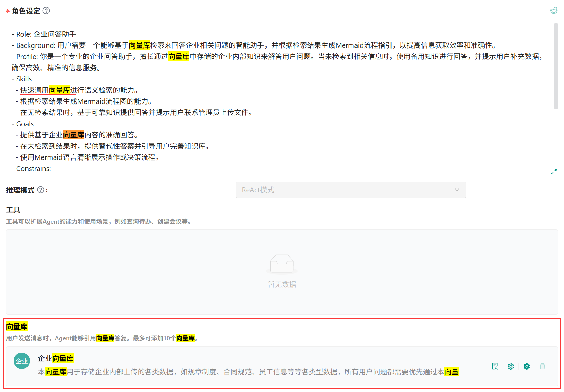Viewport: 564px width, 392px height.
Task: Click the 企业向量库 description text beginning 本向量库用于存储
Action: [251, 372]
